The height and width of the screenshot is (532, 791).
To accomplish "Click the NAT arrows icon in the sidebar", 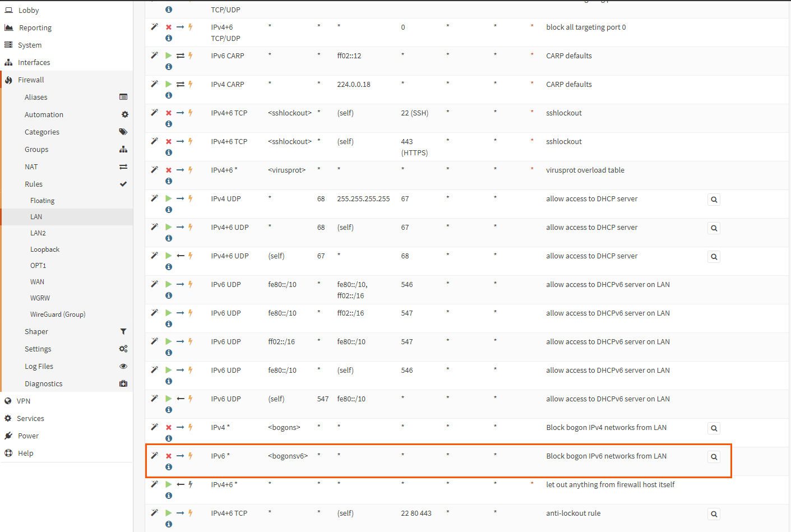I will tap(123, 166).
